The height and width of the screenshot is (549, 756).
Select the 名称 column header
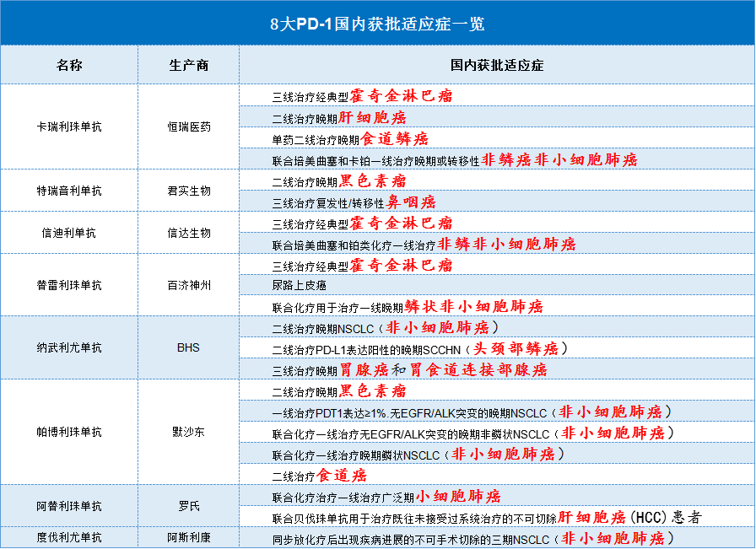[x=69, y=65]
